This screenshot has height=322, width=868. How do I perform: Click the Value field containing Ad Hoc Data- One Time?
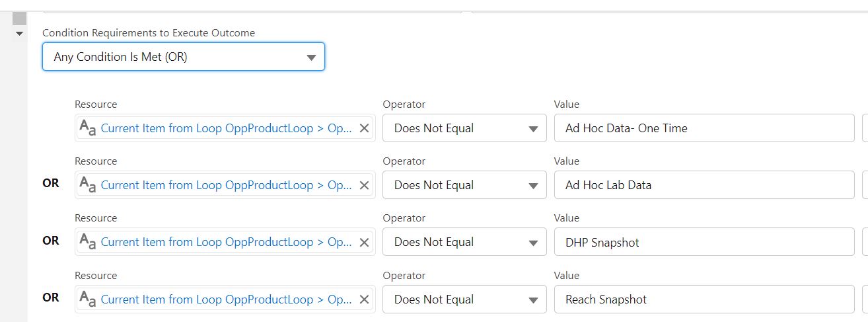tap(704, 128)
